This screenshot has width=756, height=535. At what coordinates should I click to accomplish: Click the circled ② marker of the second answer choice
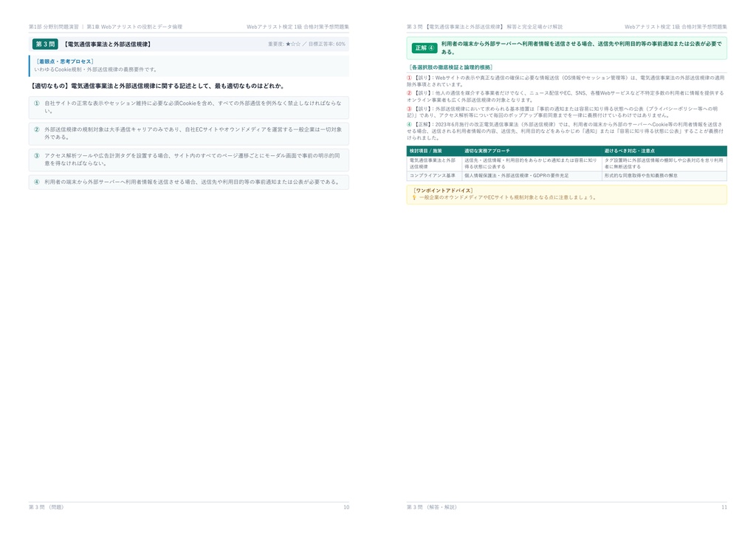pos(37,129)
